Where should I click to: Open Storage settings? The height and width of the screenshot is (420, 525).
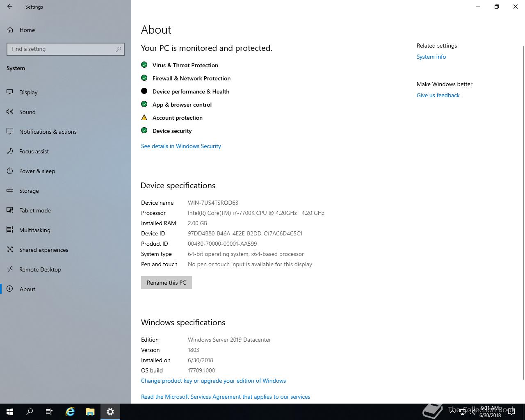[x=66, y=191]
